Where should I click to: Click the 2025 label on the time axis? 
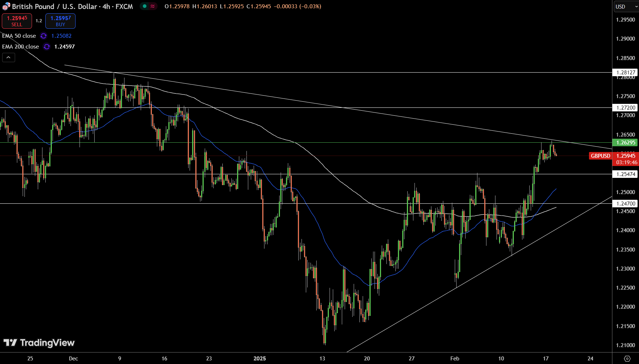260,359
